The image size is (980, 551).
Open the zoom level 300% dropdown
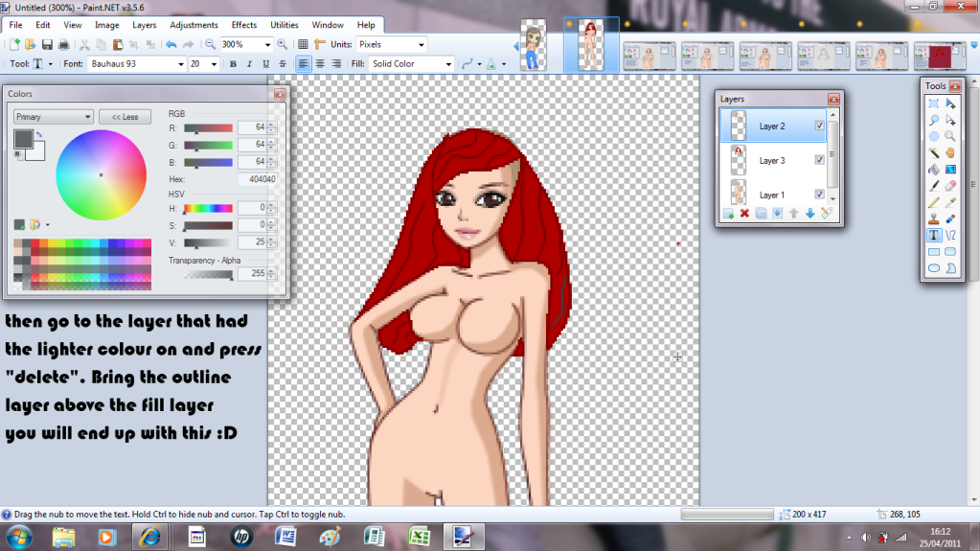pyautogui.click(x=267, y=44)
